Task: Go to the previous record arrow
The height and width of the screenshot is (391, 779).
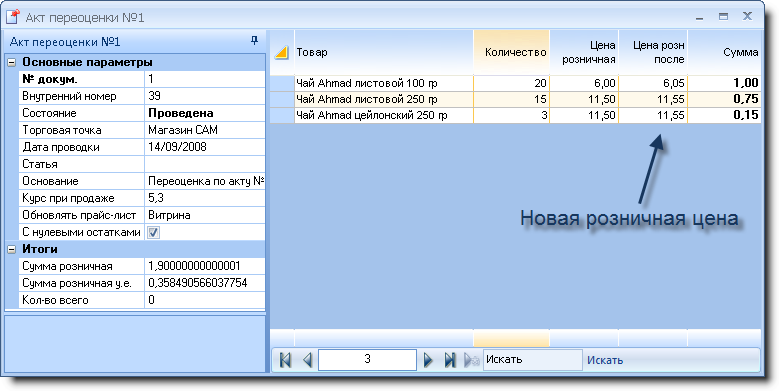Action: (308, 360)
